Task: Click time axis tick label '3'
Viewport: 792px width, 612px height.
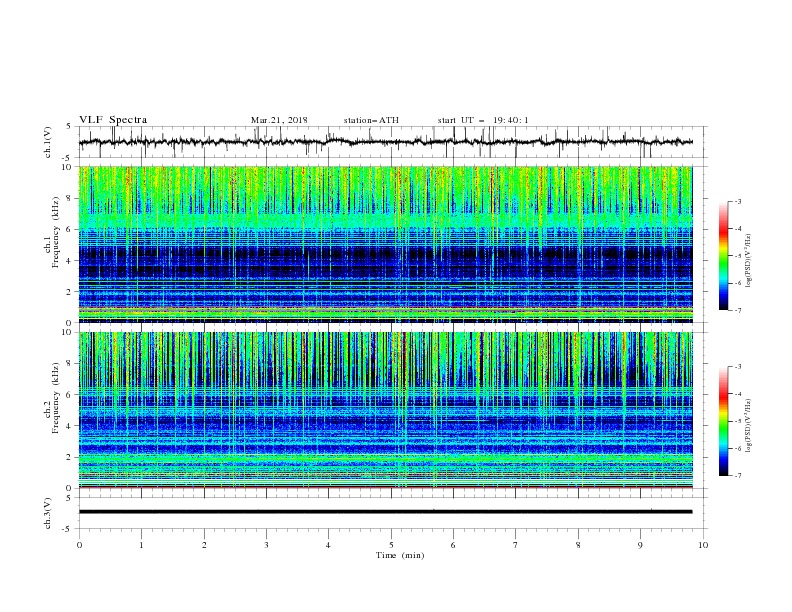Action: point(266,545)
